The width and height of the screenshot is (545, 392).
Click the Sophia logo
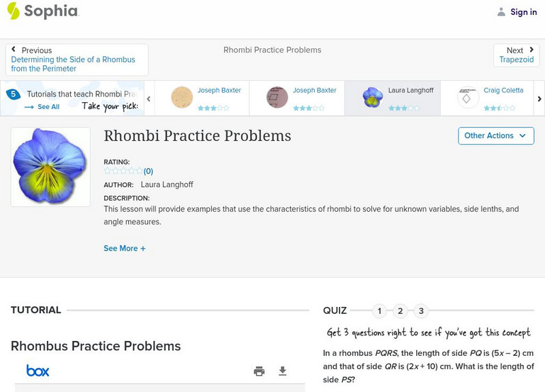tap(42, 11)
